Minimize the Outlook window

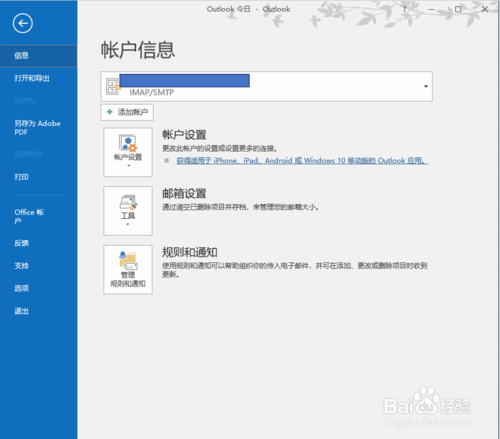[431, 9]
